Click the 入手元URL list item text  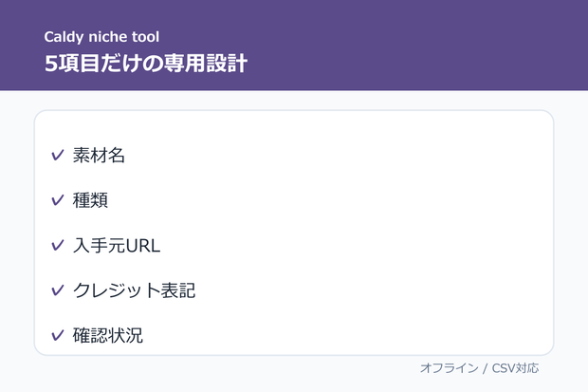(117, 246)
